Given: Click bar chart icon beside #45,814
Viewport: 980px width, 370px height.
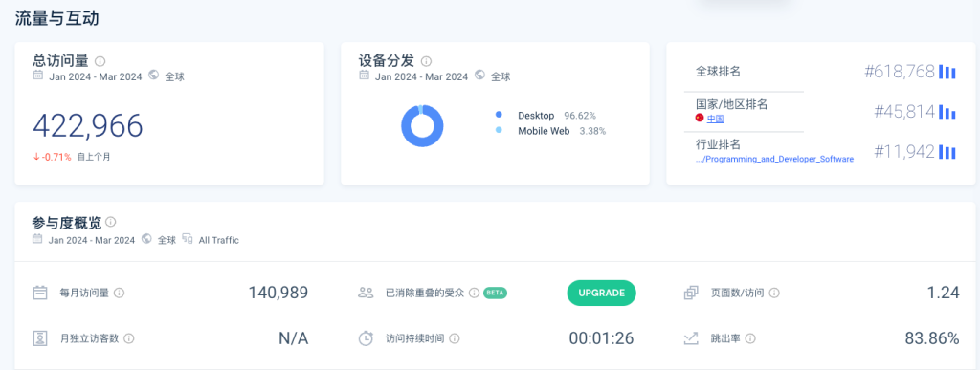Looking at the screenshot, I should (x=947, y=112).
